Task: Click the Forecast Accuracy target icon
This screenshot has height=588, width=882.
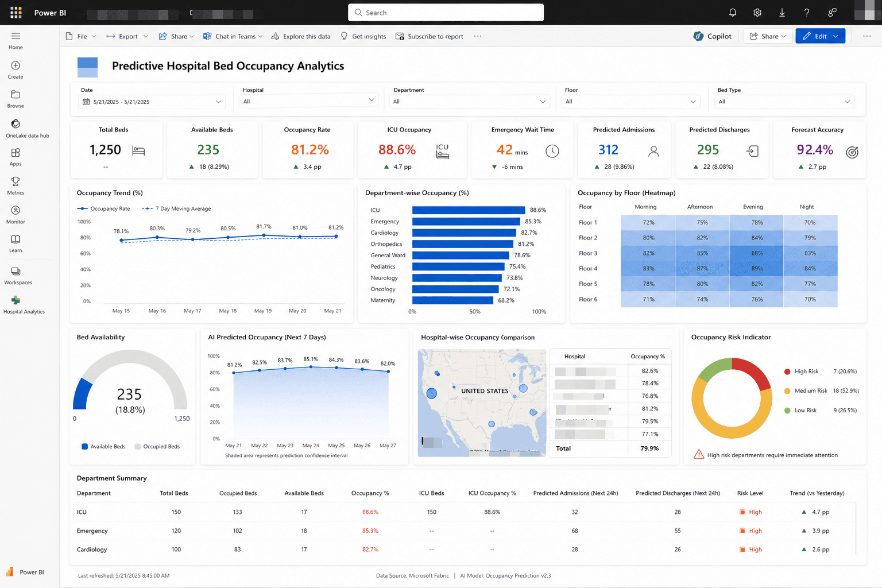Action: (x=852, y=152)
